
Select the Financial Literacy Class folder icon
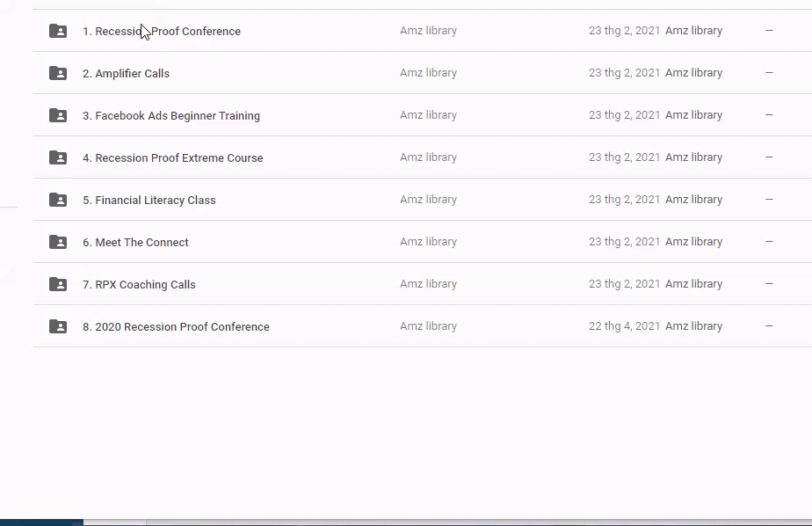58,200
